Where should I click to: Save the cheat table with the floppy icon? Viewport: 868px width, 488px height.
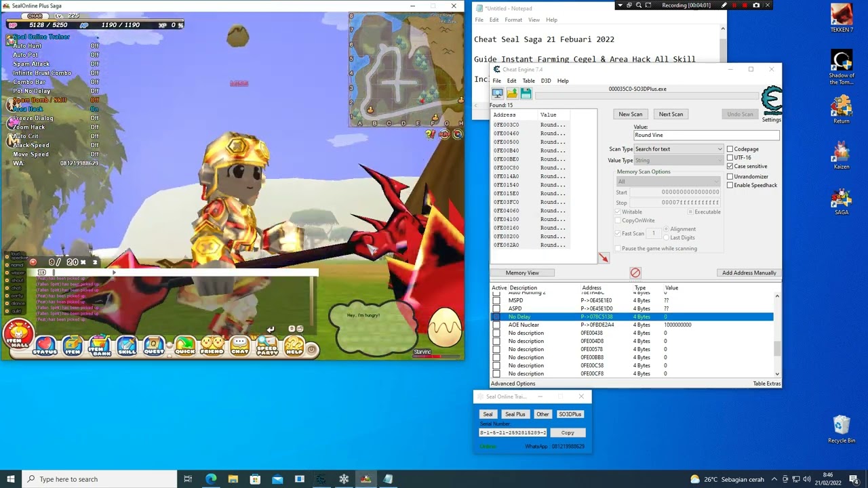pos(526,94)
